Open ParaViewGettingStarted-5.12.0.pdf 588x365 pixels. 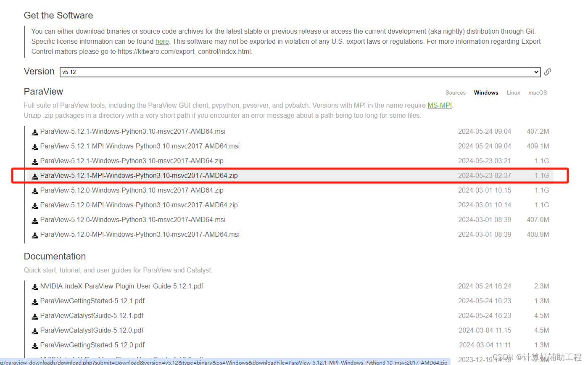click(x=92, y=345)
